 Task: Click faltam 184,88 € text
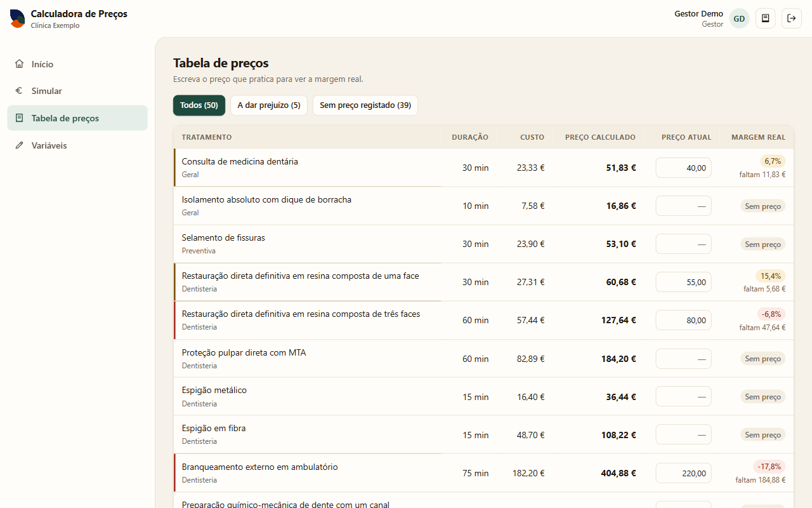point(761,480)
